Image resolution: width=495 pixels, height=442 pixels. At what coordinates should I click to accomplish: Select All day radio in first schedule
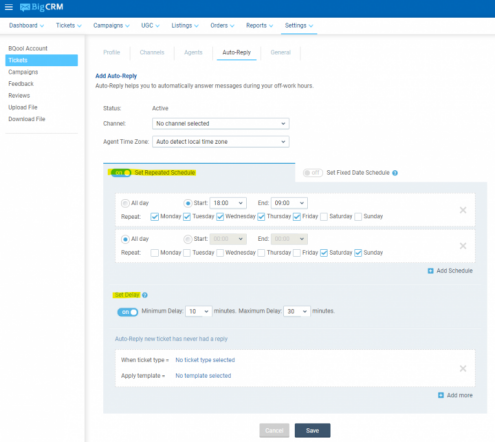coord(125,203)
